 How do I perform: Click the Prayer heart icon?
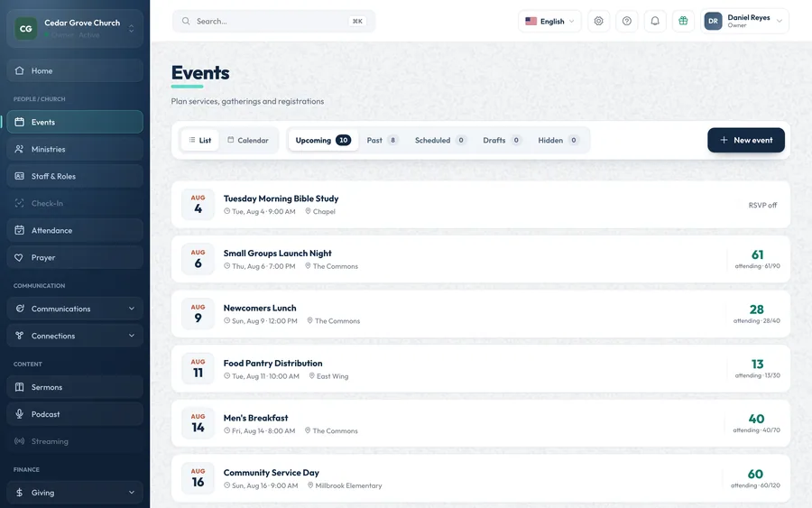(x=19, y=257)
